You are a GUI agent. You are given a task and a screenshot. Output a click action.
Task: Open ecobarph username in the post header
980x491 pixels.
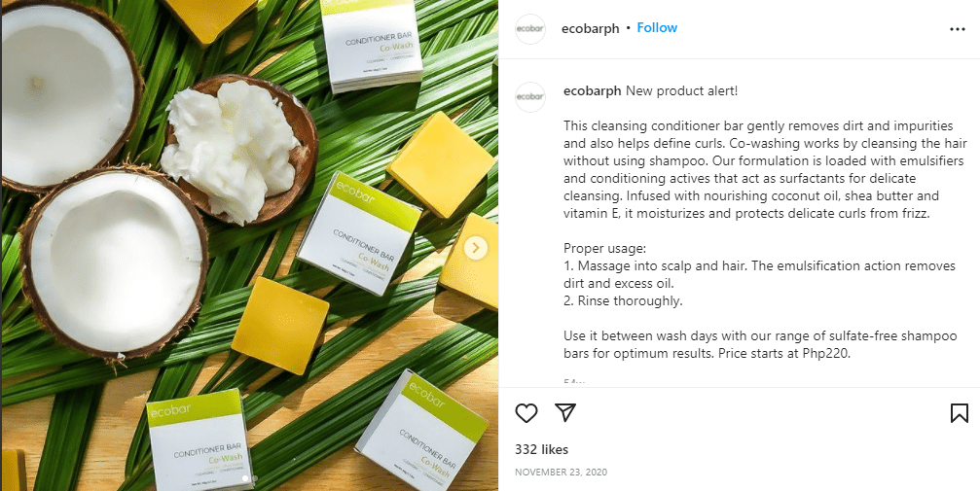pos(590,29)
